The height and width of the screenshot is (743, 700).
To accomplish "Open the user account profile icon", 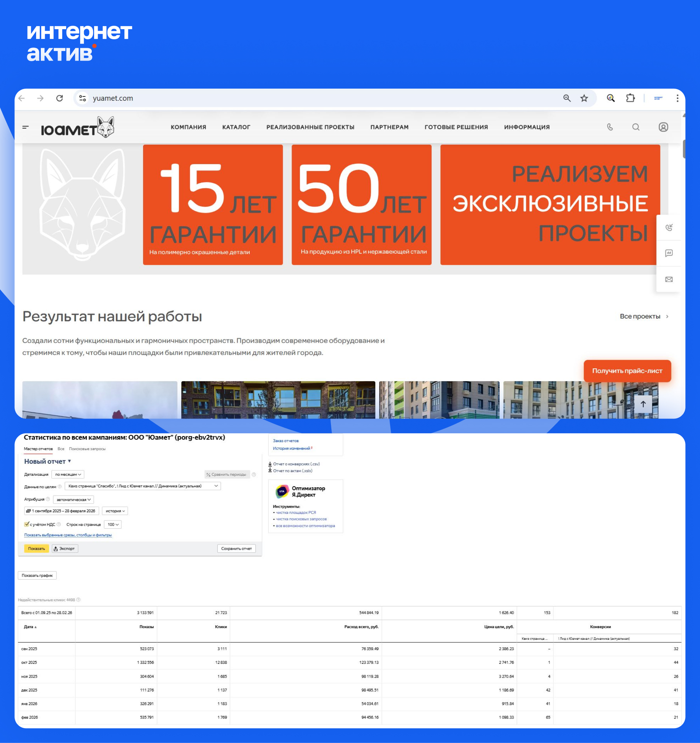I will [x=663, y=127].
